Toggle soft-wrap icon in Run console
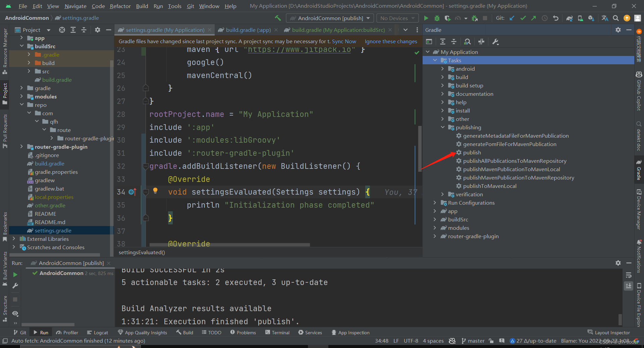644x348 pixels. pos(629,275)
